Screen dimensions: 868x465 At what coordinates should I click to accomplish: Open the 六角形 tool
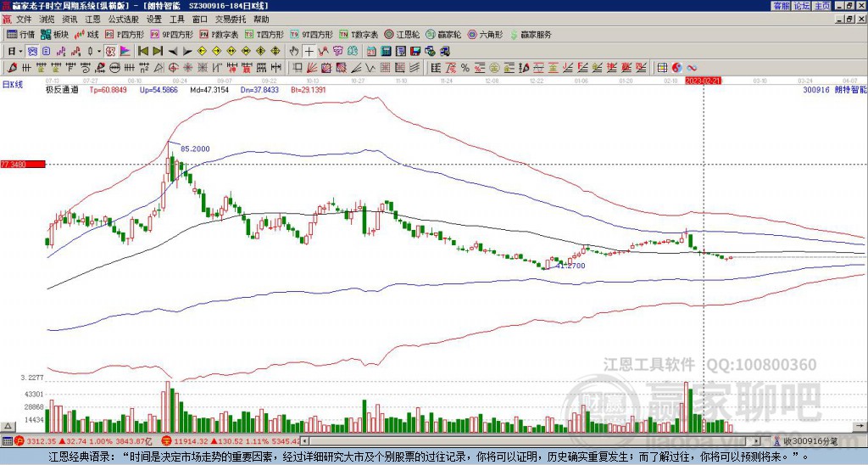485,34
